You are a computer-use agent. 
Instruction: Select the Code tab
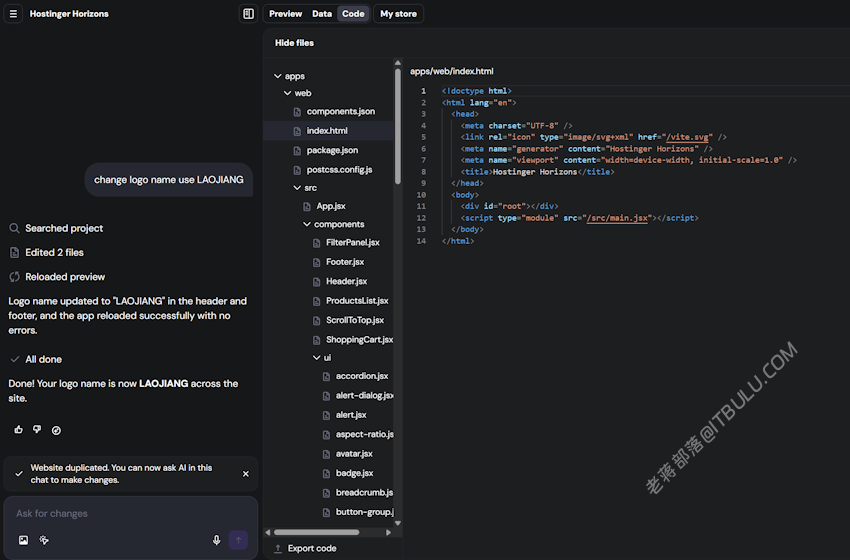[x=353, y=14]
